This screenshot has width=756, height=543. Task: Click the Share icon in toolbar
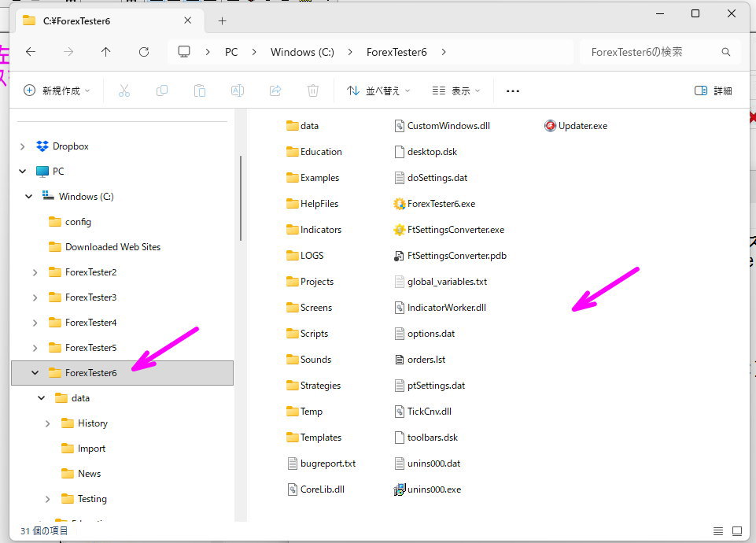275,90
